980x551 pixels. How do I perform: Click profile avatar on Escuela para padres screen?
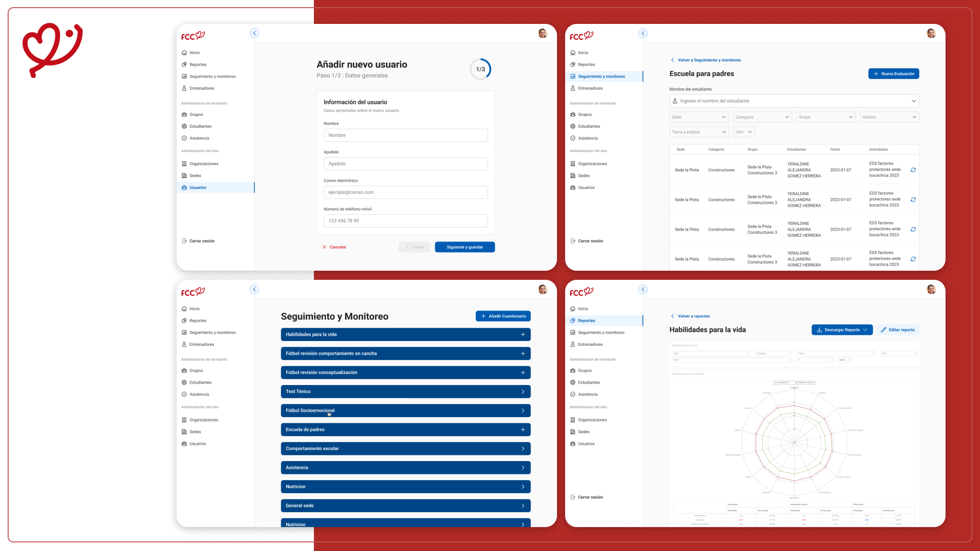[931, 33]
